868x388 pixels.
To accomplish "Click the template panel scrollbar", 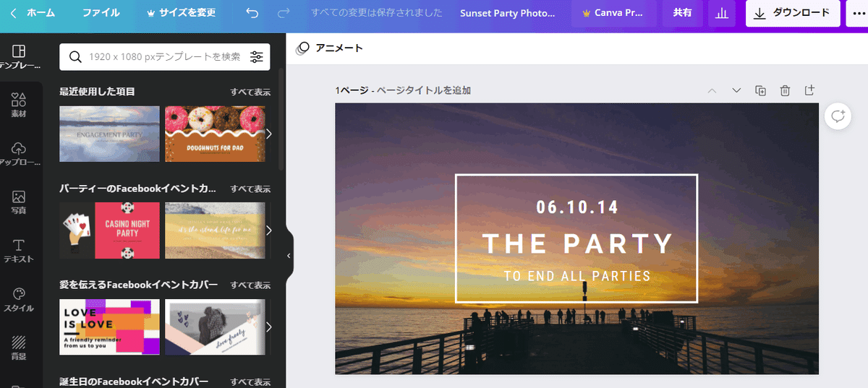I will [281, 119].
